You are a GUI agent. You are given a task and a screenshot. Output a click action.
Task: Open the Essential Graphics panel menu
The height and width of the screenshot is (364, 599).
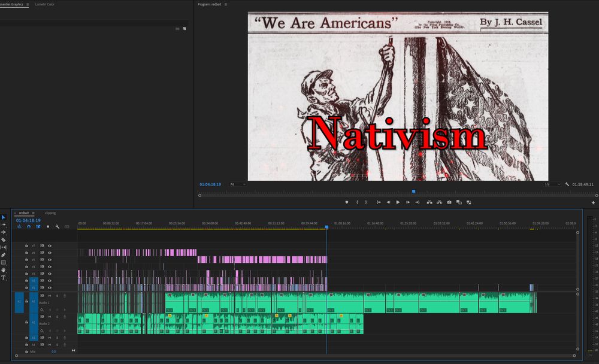(x=28, y=5)
